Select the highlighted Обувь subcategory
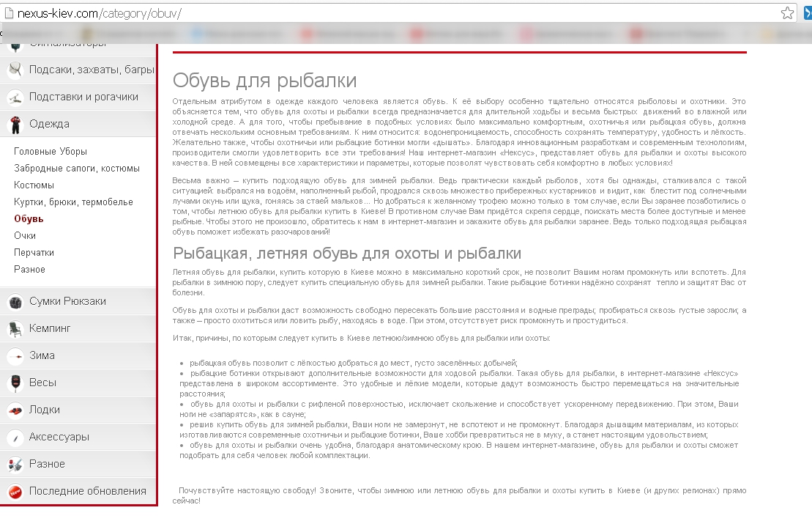This screenshot has height=524, width=812. 29,218
